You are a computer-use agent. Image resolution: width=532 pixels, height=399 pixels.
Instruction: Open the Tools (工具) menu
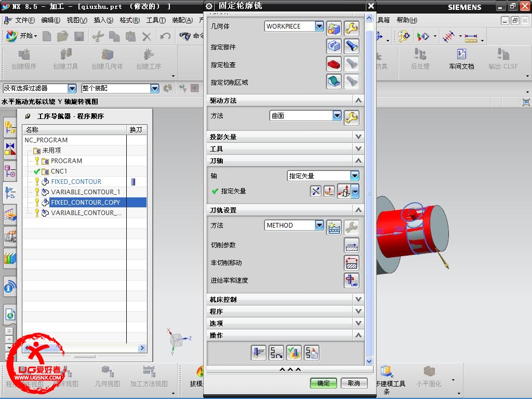point(156,20)
